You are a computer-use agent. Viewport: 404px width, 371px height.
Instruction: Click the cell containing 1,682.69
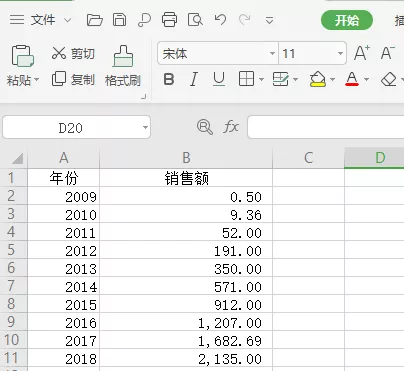pos(186,340)
